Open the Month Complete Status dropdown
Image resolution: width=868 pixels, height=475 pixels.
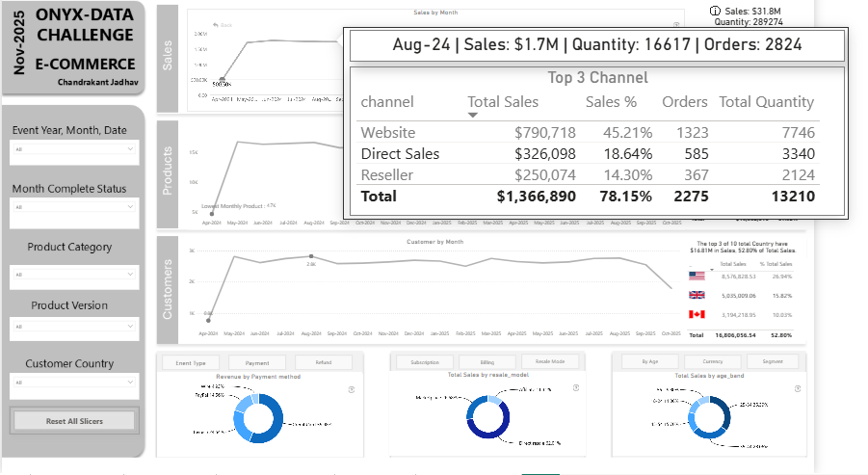click(130, 208)
